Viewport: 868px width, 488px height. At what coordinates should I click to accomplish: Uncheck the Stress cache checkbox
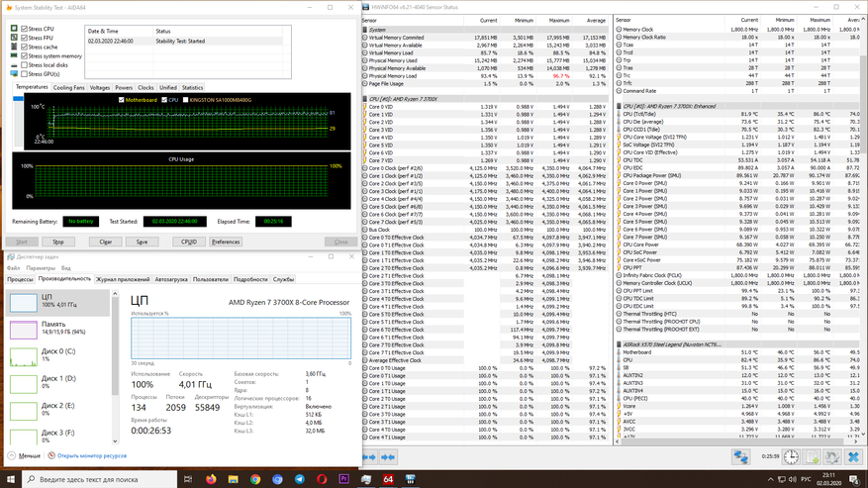coord(25,47)
